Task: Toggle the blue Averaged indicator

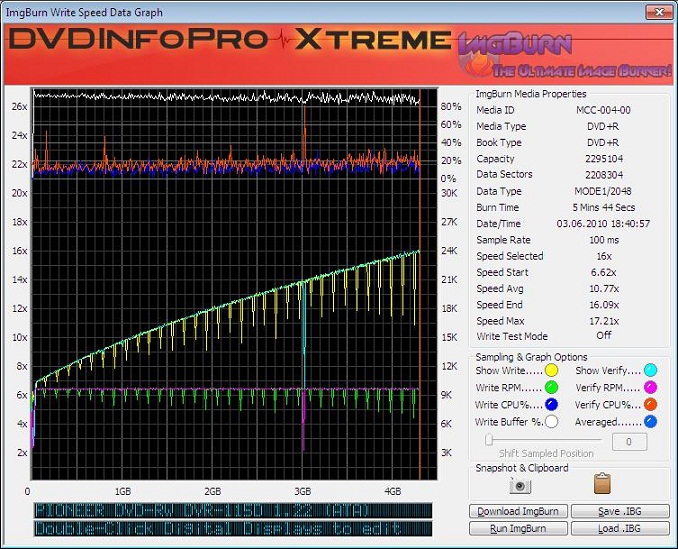Action: point(651,423)
